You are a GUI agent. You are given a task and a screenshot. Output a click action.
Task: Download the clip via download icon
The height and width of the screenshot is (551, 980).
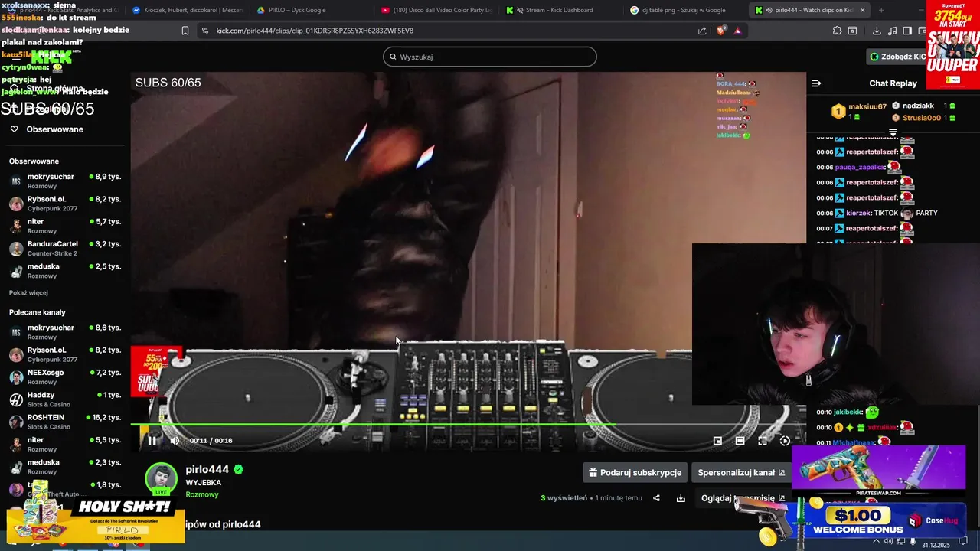(681, 498)
